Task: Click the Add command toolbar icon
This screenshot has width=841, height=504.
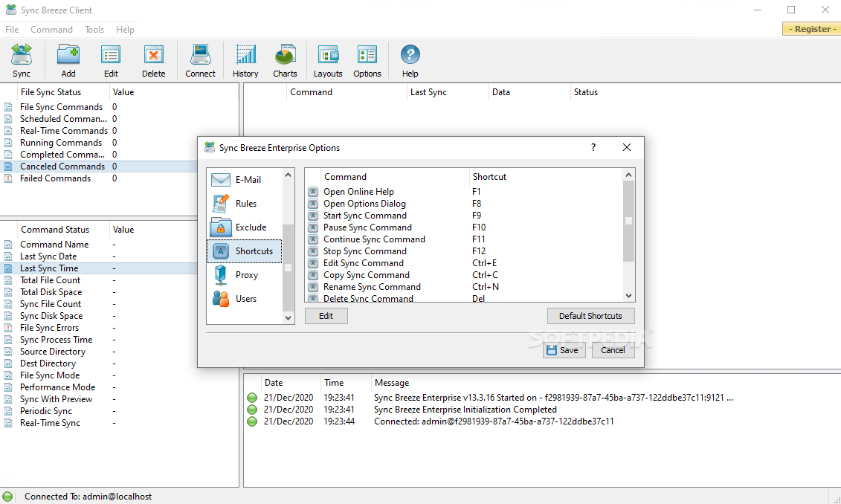Action: click(68, 61)
